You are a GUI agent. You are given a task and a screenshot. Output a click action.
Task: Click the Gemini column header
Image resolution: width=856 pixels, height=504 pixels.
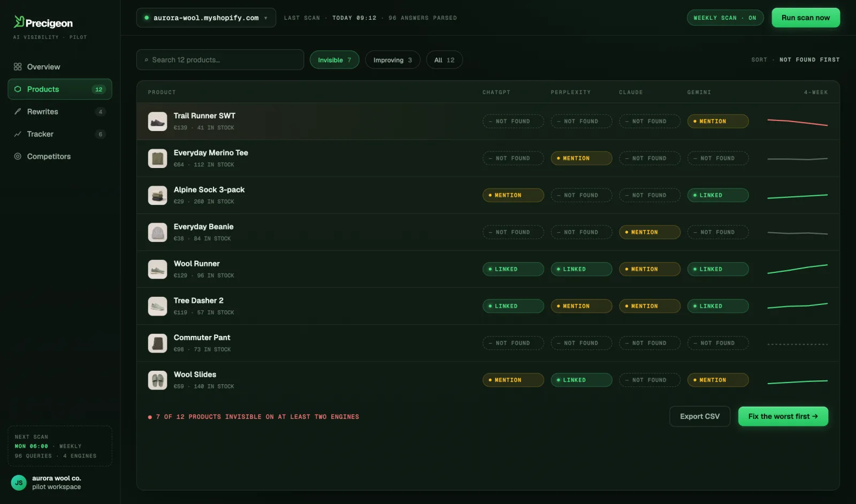[699, 93]
